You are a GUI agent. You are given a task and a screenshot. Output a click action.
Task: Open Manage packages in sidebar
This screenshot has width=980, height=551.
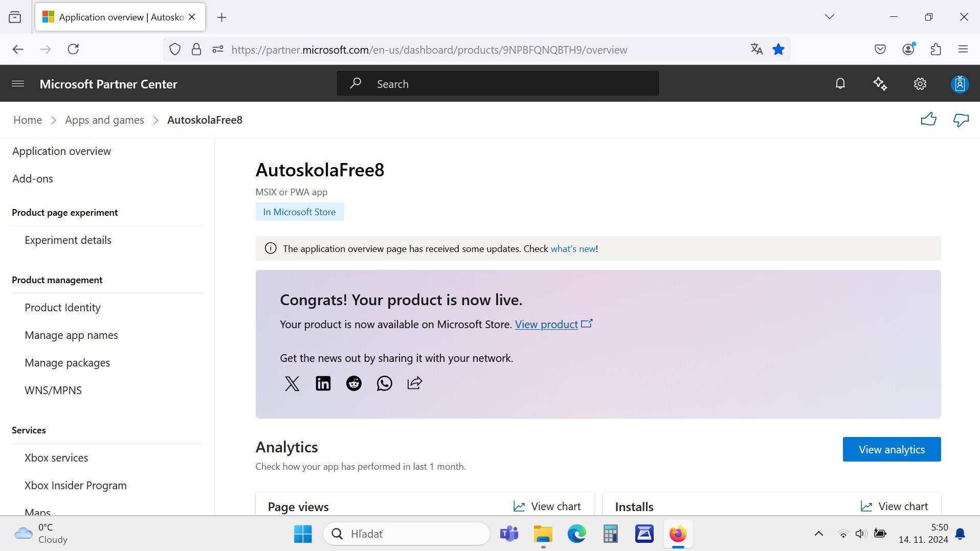(x=67, y=363)
